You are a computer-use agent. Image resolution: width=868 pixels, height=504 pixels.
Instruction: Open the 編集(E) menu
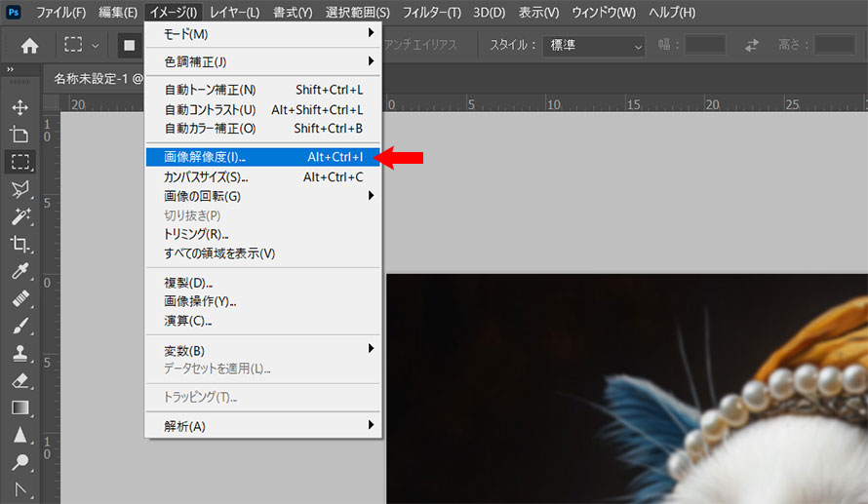[118, 12]
